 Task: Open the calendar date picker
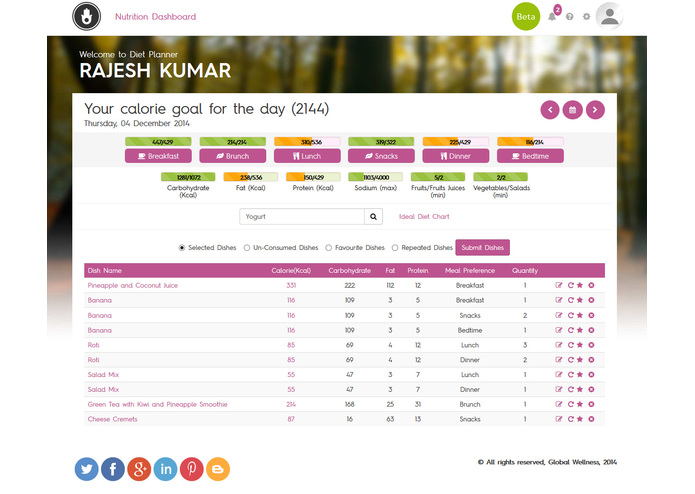click(572, 110)
